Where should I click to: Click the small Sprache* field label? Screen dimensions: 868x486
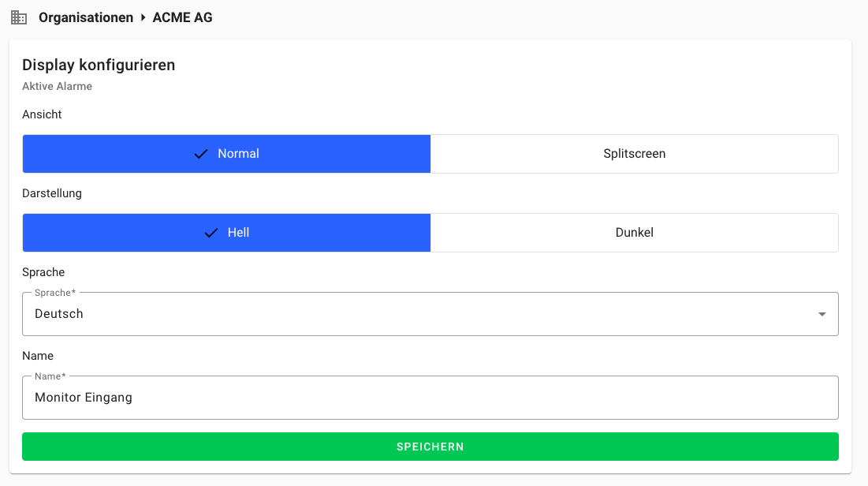[x=55, y=293]
